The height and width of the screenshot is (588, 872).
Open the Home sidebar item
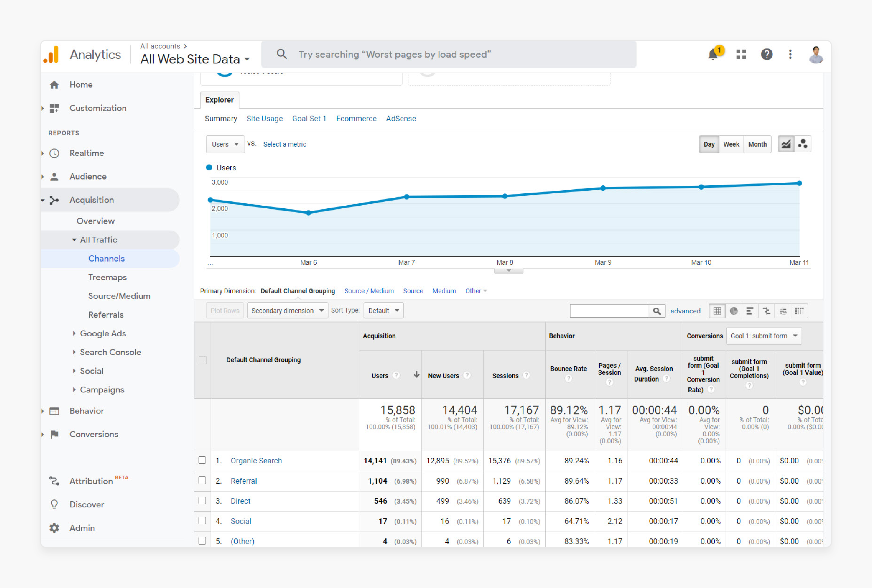[x=81, y=85]
